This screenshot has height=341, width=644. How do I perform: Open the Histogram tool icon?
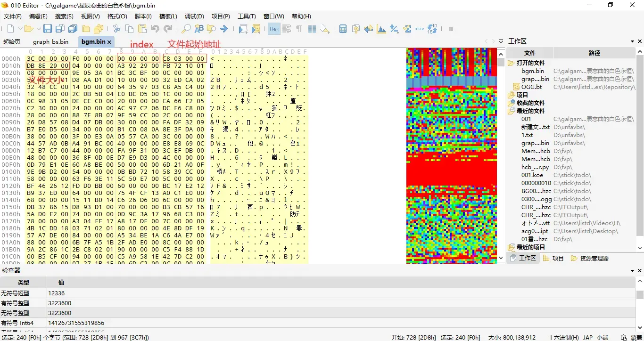pos(381,29)
